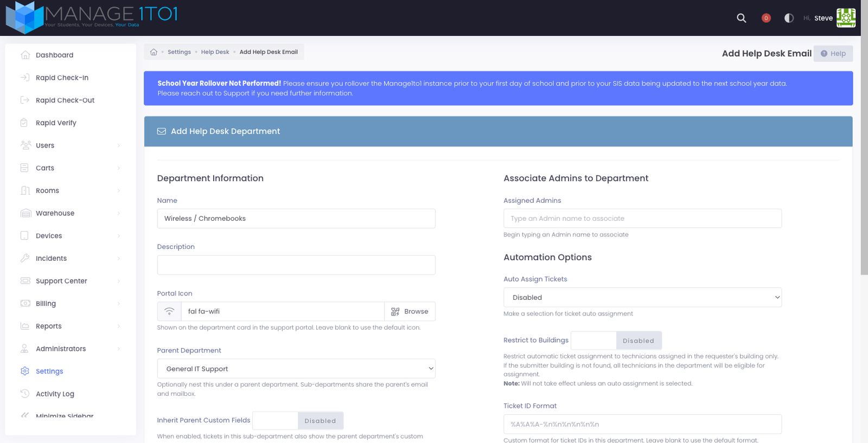
Task: Toggle dark mode contrast icon
Action: coord(789,18)
